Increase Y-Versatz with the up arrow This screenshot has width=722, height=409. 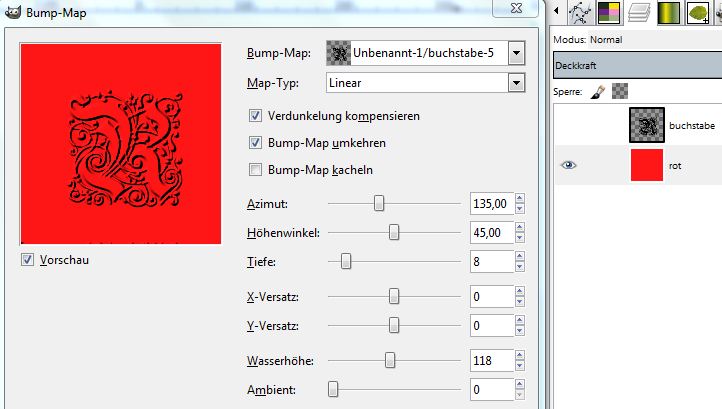tap(520, 321)
